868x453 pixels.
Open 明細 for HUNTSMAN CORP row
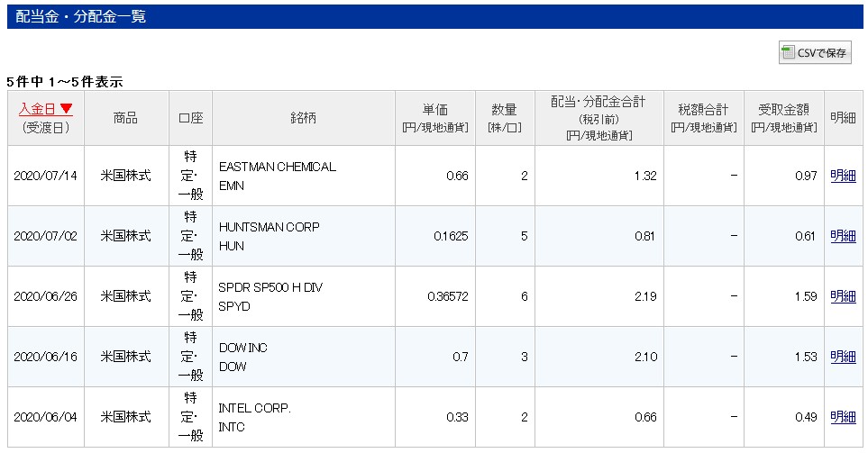click(x=843, y=236)
